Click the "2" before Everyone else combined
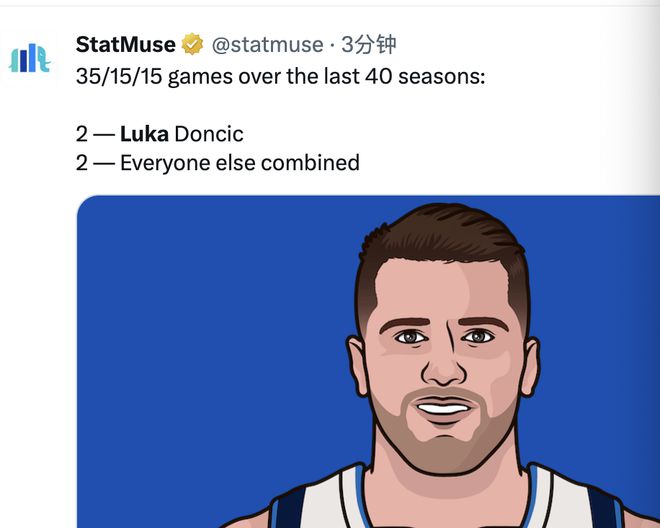This screenshot has height=528, width=660. [x=81, y=162]
